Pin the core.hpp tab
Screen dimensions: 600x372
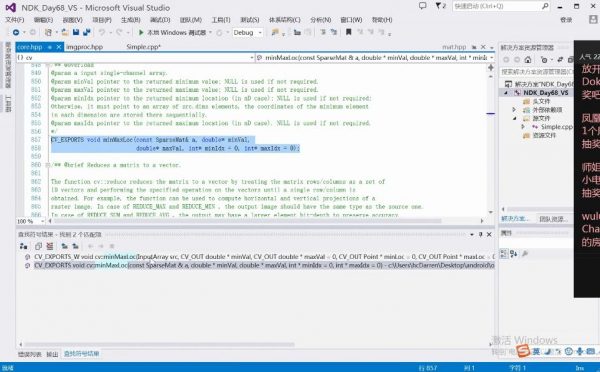[50, 47]
